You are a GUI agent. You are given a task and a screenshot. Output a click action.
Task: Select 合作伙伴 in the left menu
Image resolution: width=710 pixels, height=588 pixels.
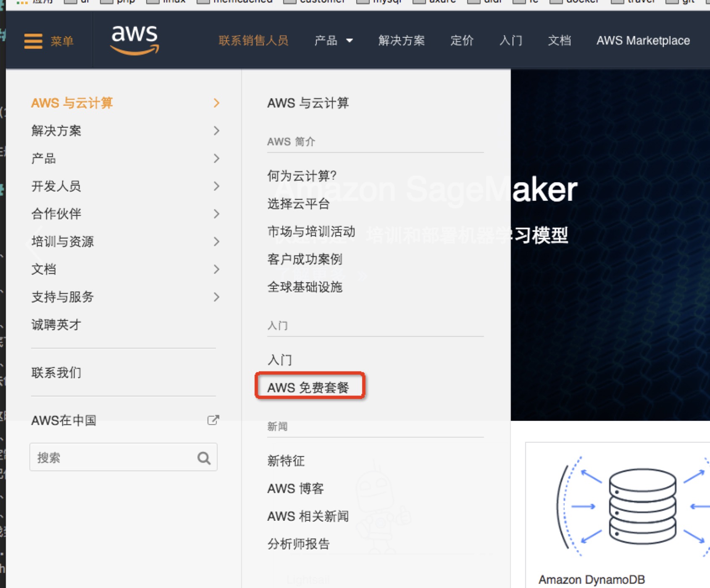56,214
